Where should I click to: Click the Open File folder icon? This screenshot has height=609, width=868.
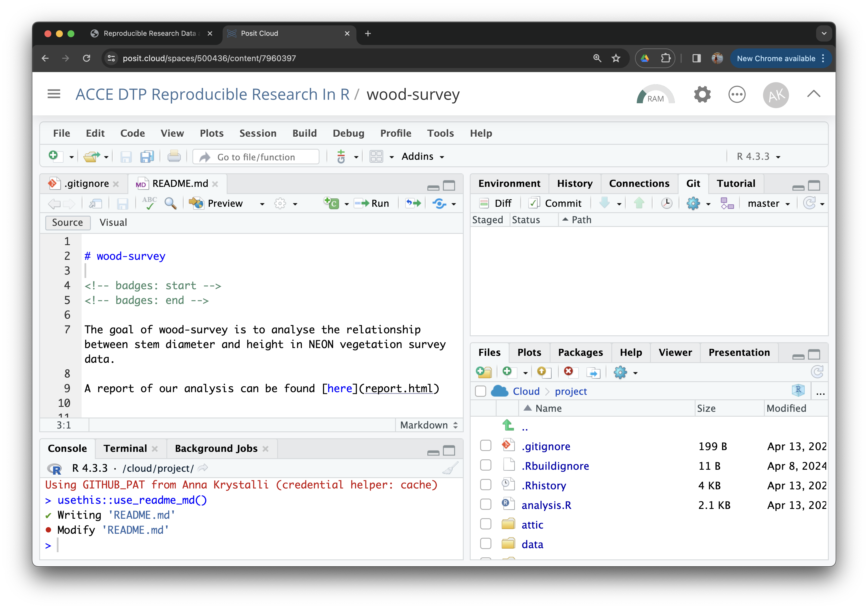coord(91,157)
